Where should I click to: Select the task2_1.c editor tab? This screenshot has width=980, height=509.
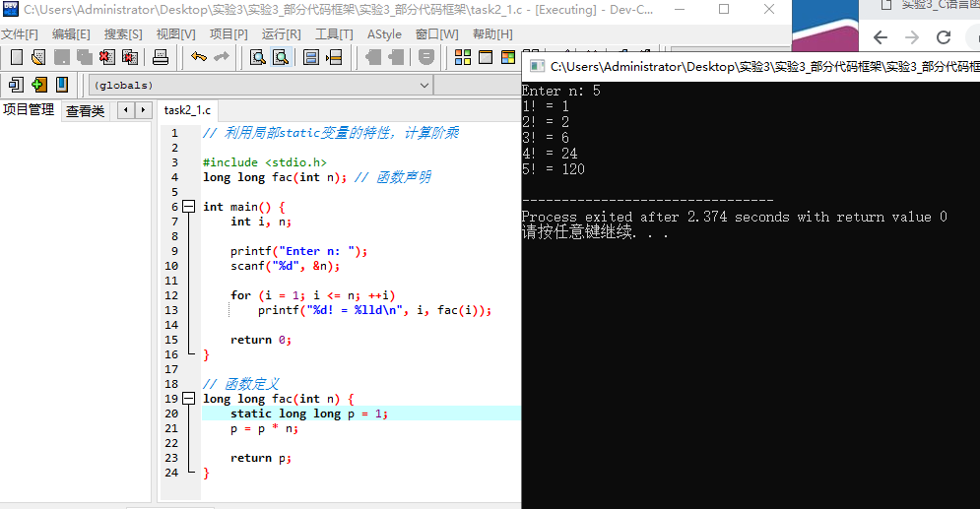[187, 110]
